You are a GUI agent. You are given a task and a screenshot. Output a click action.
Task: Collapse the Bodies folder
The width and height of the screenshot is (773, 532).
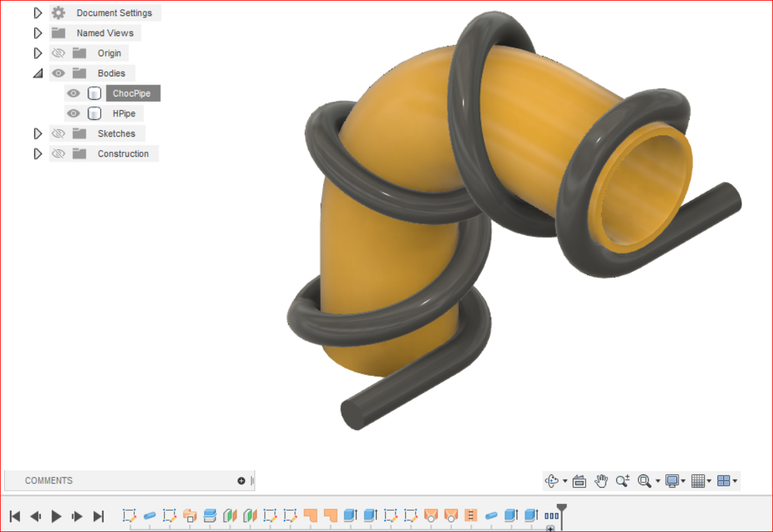[38, 74]
